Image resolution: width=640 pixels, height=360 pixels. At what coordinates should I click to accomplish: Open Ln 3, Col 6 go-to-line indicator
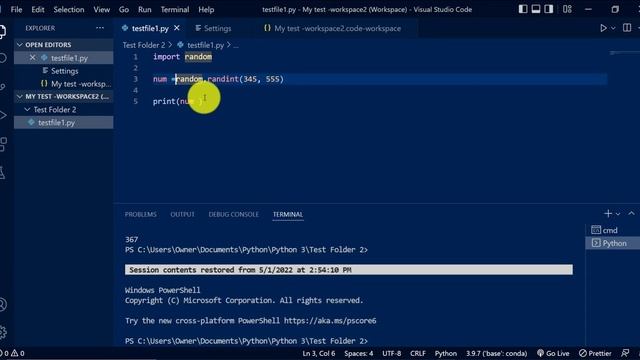click(319, 353)
